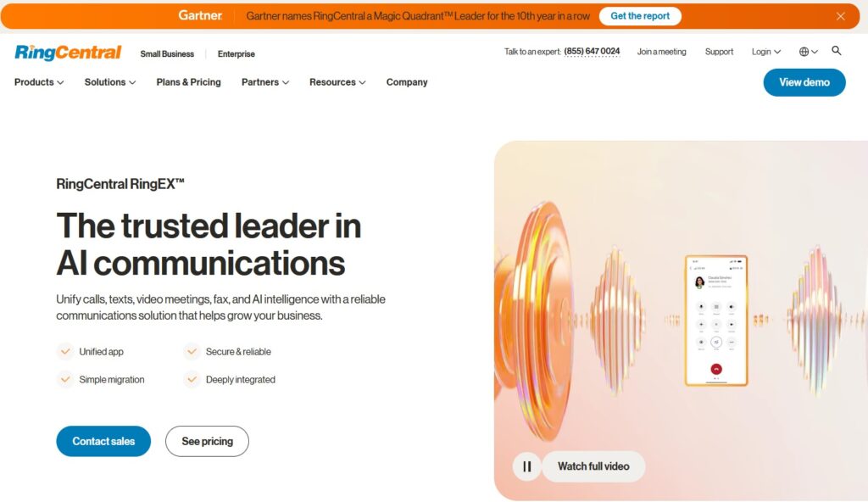Click the Unified app checkmark icon
Screen dimensions: 868x502
[65, 351]
